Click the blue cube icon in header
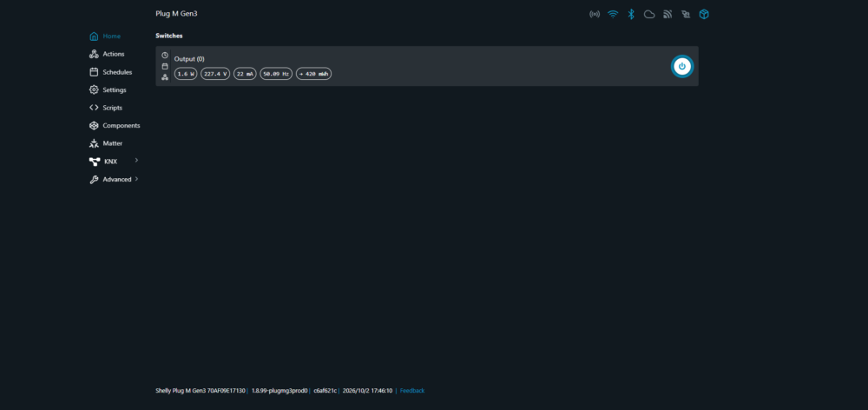868x410 pixels. tap(704, 15)
